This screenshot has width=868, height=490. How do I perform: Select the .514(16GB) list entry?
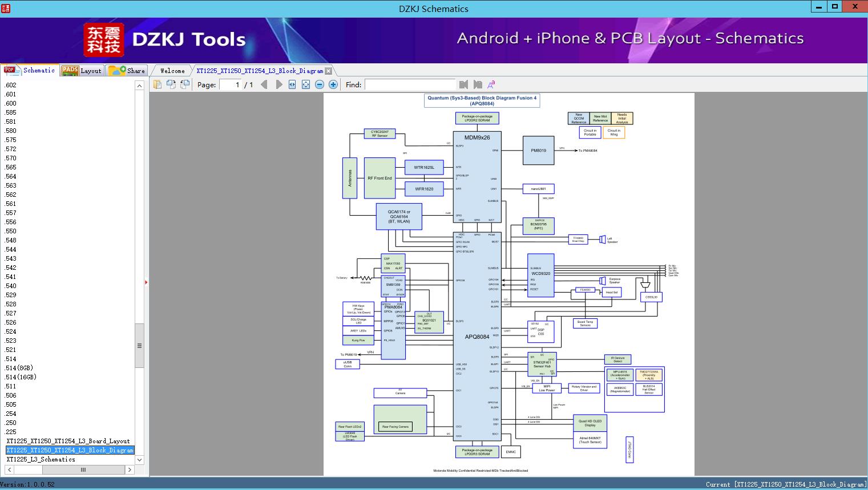click(x=21, y=377)
